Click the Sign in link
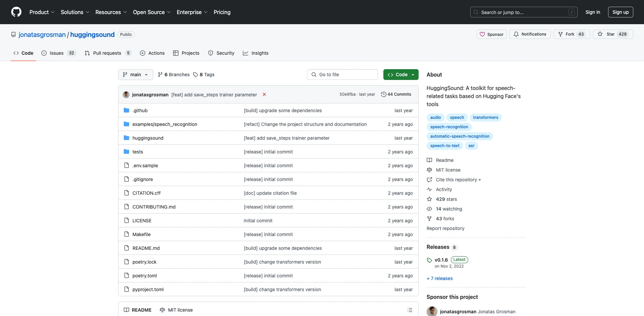This screenshot has width=644, height=316. point(593,12)
